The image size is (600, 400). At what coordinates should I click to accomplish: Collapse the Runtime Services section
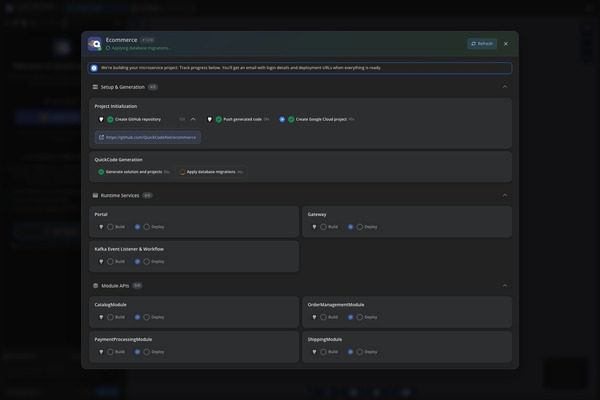click(x=505, y=195)
